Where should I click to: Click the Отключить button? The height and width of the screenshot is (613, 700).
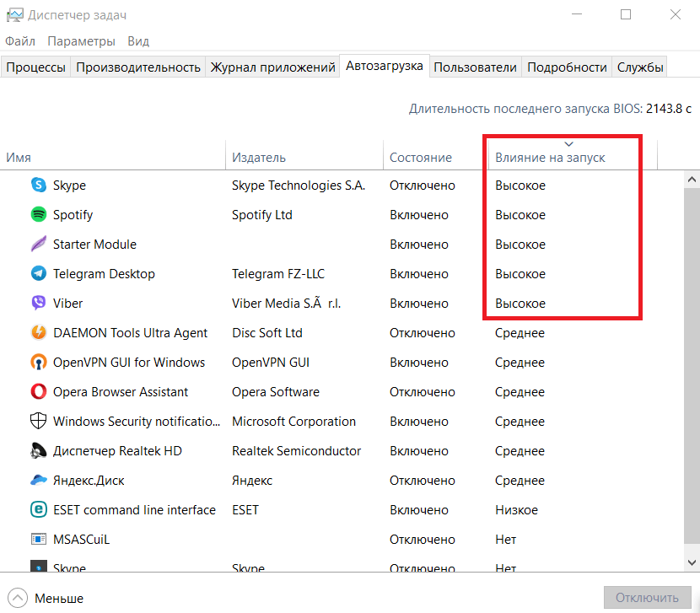click(647, 598)
